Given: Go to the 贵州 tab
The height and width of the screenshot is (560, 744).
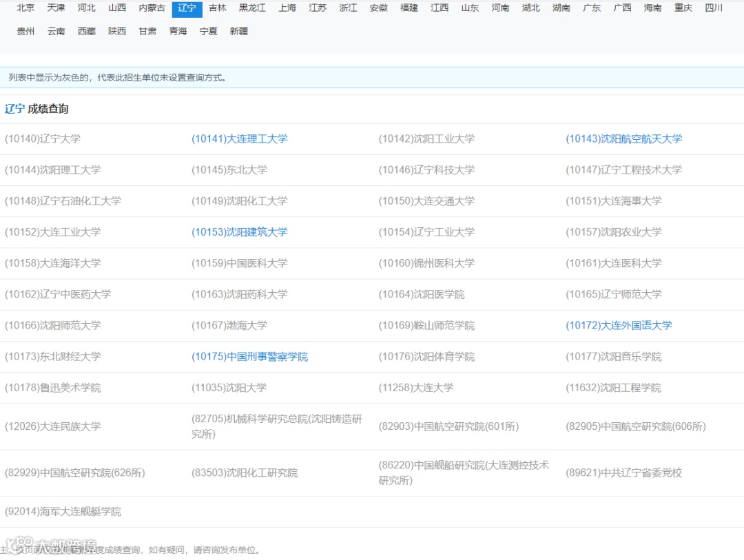Looking at the screenshot, I should (x=25, y=31).
